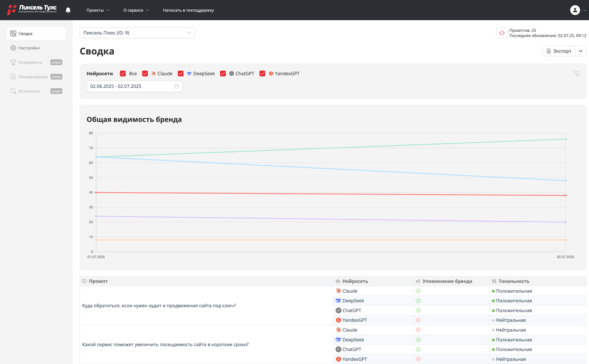Click скоро badge beside Источники
The width and height of the screenshot is (589, 364).
(x=56, y=91)
